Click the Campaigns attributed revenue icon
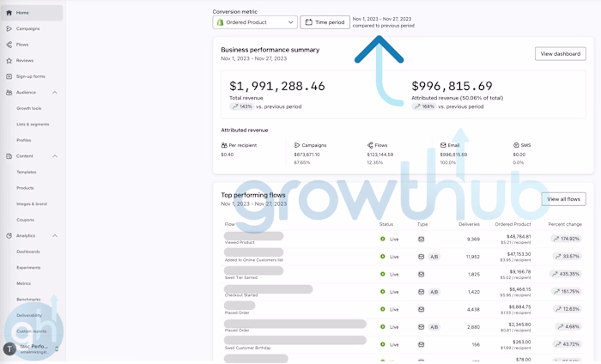Image resolution: width=601 pixels, height=364 pixels. [x=297, y=146]
